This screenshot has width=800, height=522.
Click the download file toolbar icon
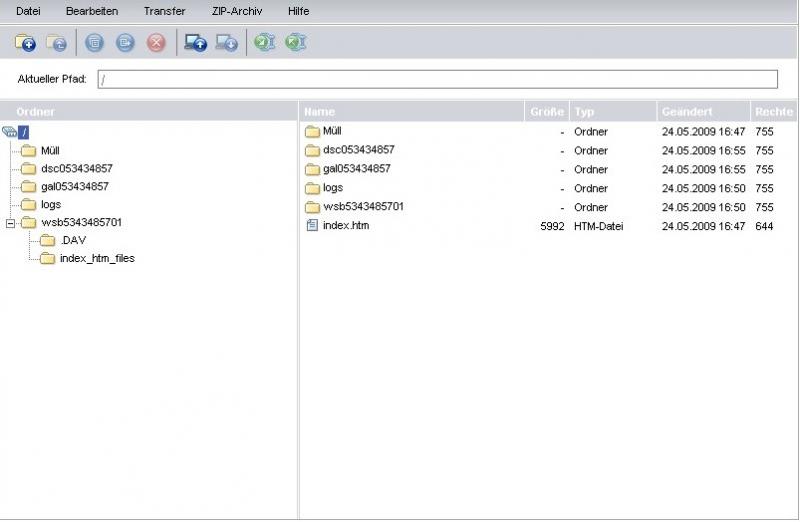click(227, 43)
